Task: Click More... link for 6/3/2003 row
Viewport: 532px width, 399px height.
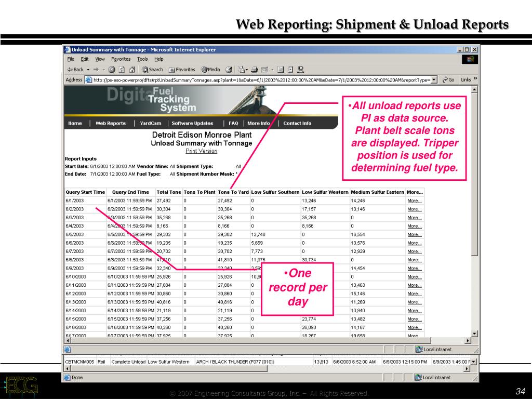Action: coord(414,218)
